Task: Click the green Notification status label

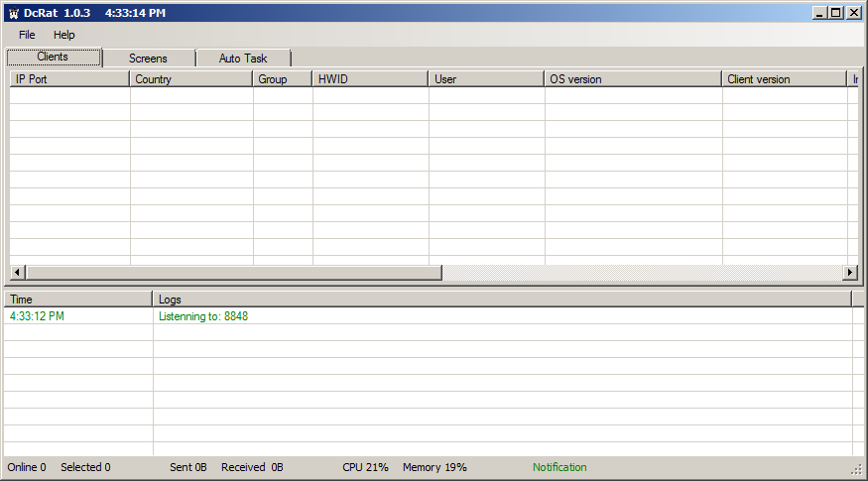Action: (x=559, y=467)
